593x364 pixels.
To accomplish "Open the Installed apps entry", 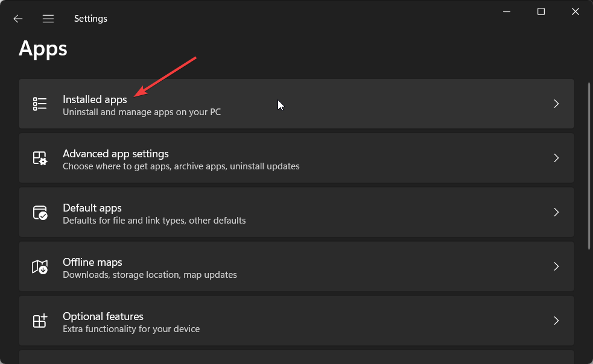I will (297, 104).
